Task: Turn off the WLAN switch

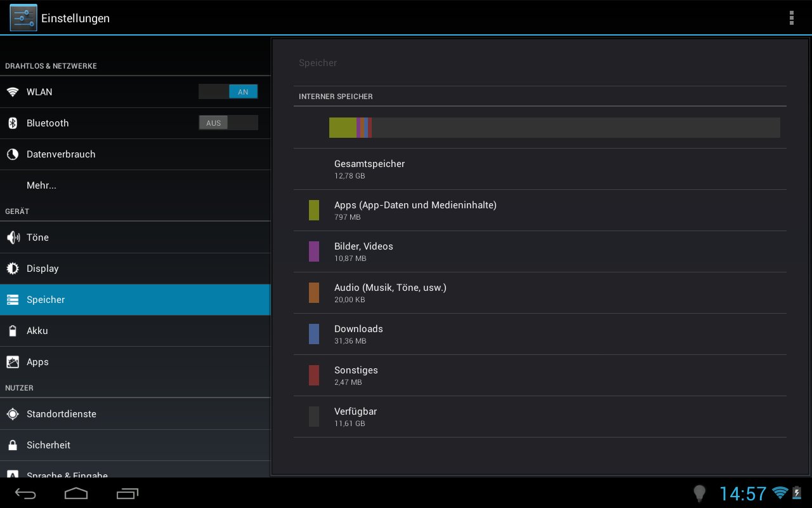Action: tap(228, 91)
